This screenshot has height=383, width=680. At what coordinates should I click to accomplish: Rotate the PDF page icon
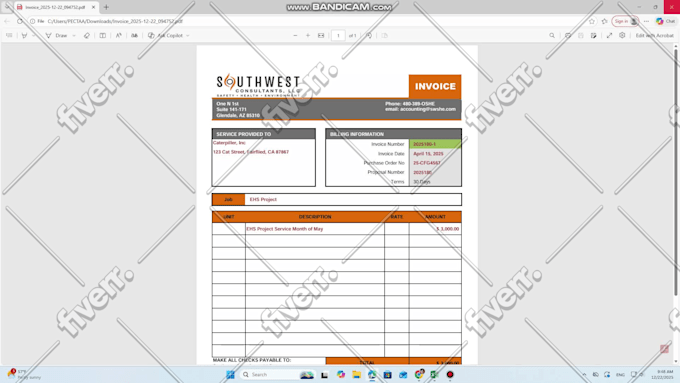[x=369, y=36]
